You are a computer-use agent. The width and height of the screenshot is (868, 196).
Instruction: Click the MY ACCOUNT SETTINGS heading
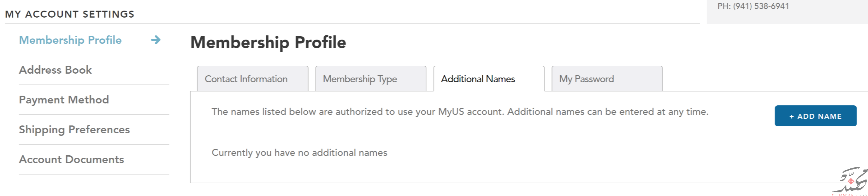(70, 14)
